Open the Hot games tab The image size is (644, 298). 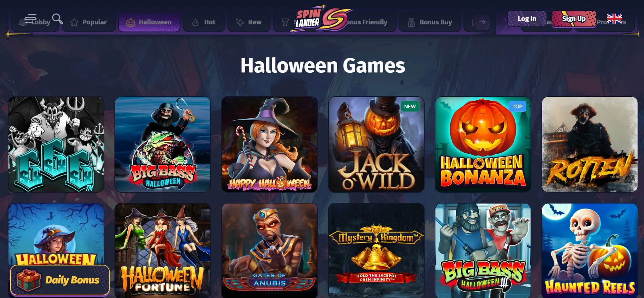[x=204, y=22]
